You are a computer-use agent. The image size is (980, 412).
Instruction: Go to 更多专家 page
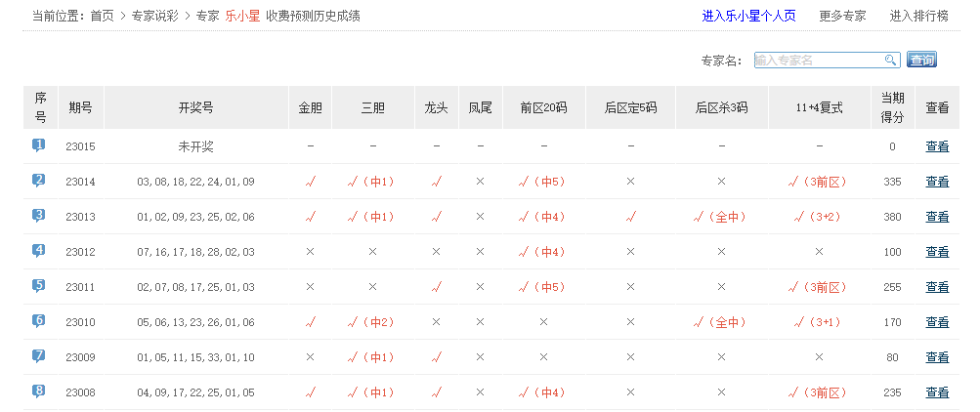coord(842,16)
